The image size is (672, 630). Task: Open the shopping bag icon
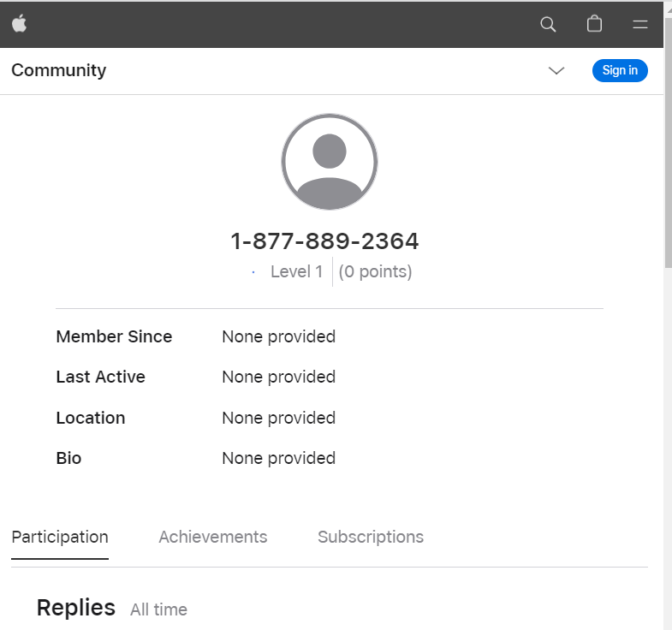pos(594,24)
